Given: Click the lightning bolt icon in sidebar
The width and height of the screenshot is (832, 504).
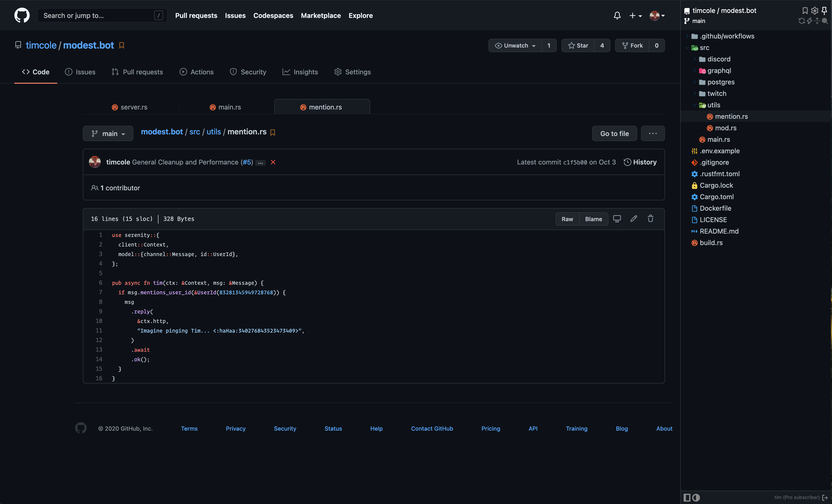Looking at the screenshot, I should (x=809, y=21).
